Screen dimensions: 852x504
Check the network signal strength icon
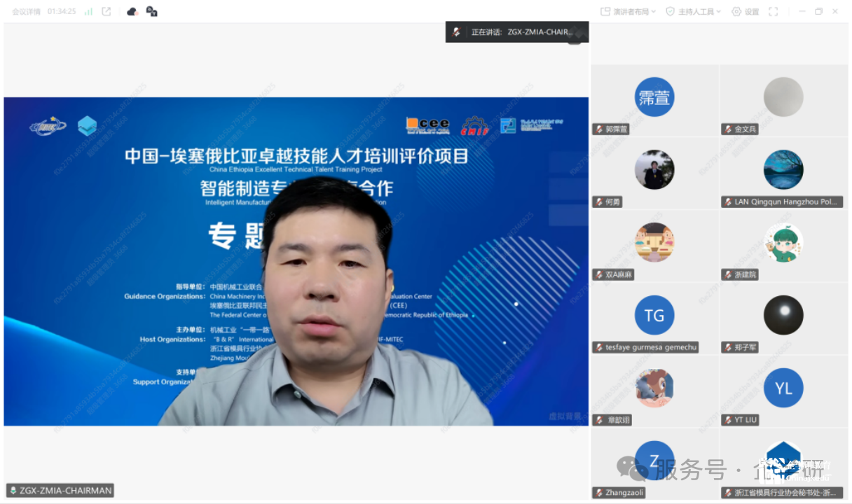(x=88, y=11)
